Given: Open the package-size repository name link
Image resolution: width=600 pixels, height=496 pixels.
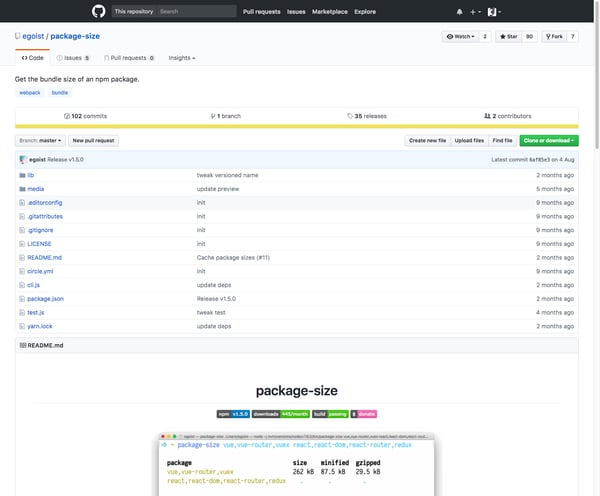Looking at the screenshot, I should click(x=75, y=36).
